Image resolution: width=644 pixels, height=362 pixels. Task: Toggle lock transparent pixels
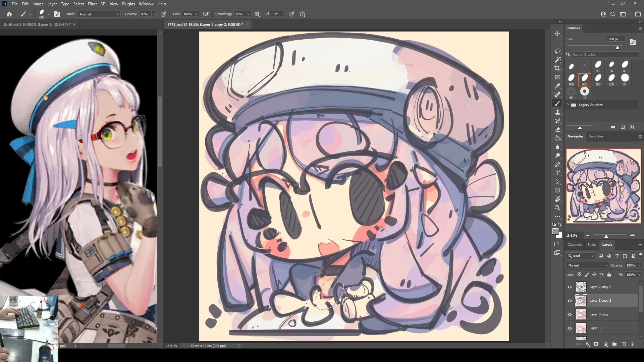pyautogui.click(x=579, y=275)
